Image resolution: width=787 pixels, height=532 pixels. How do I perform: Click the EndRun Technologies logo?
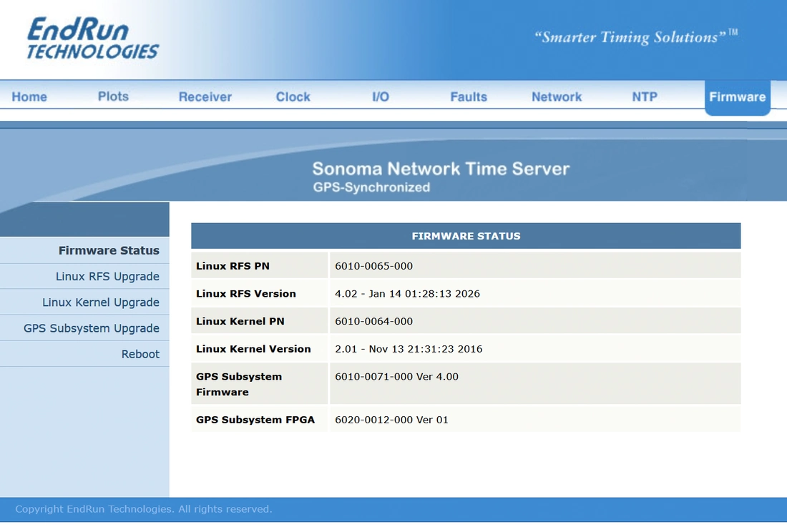pos(93,38)
